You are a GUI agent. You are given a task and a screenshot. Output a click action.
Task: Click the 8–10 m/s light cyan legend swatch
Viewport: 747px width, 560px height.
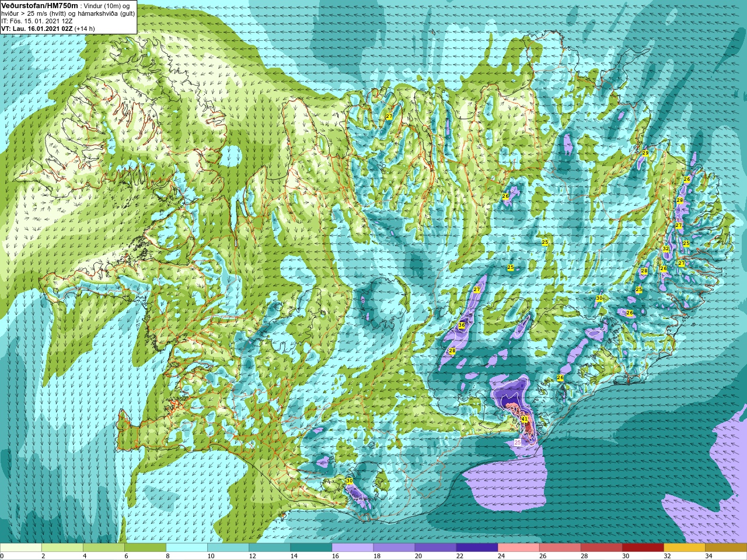[187, 548]
